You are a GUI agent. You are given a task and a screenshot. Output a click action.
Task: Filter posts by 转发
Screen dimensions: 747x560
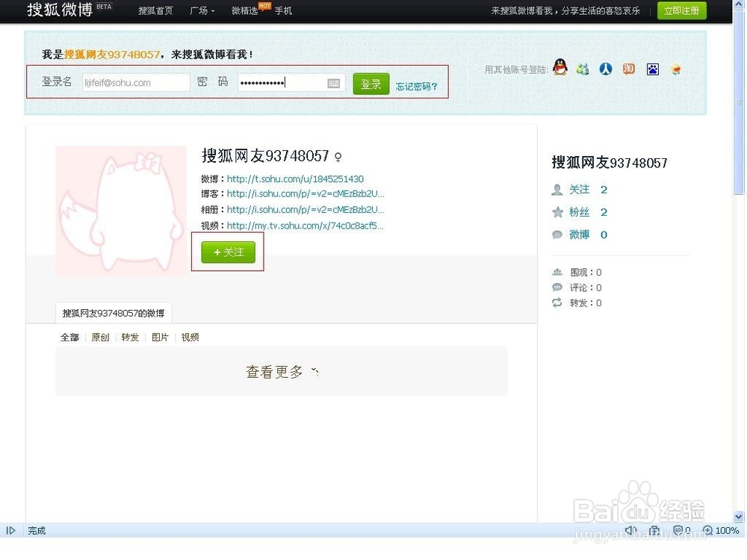(130, 337)
